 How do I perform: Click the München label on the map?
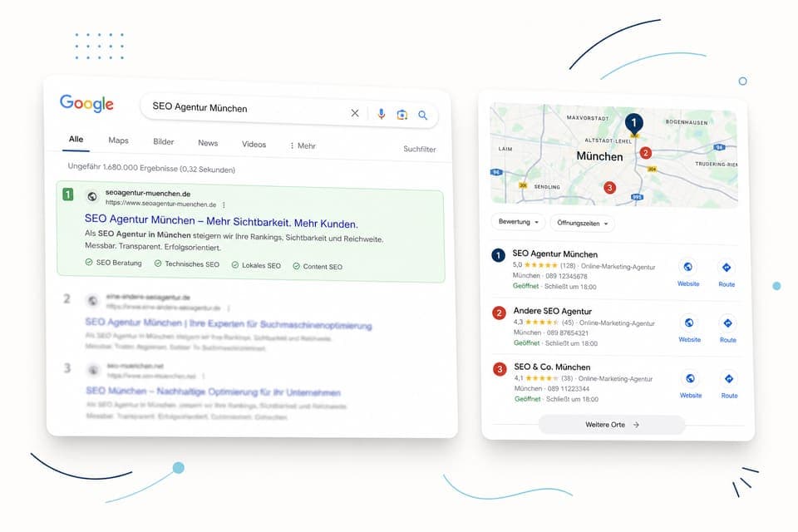[599, 156]
